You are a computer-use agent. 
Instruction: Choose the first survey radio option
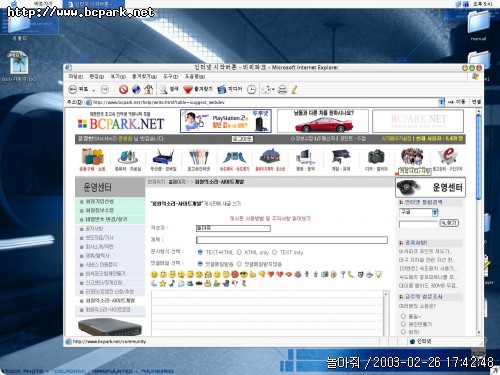403,316
